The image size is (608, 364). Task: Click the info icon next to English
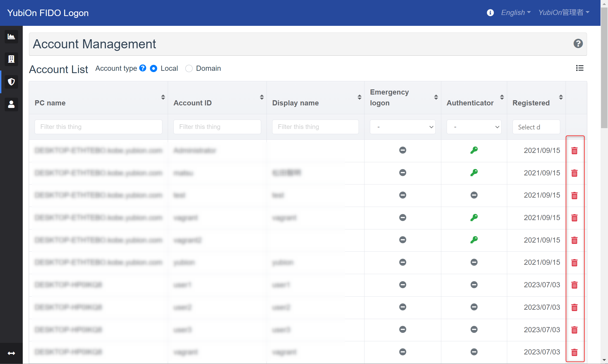[x=490, y=13]
